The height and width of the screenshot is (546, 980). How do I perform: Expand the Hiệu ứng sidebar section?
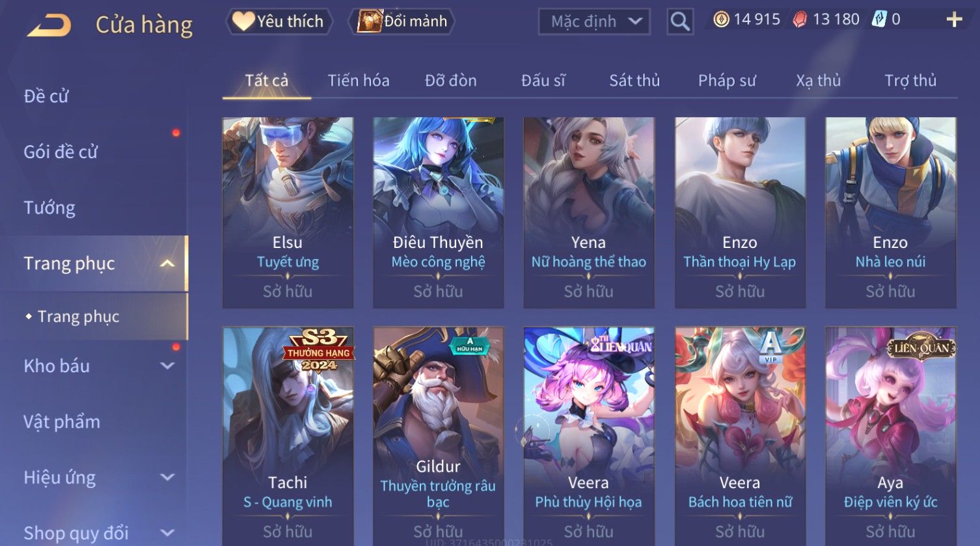(167, 477)
